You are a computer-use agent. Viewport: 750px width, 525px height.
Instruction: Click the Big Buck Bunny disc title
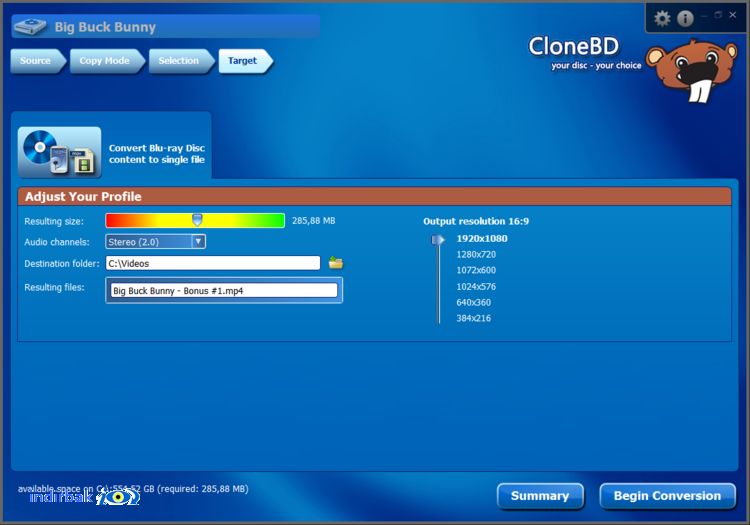tap(105, 27)
